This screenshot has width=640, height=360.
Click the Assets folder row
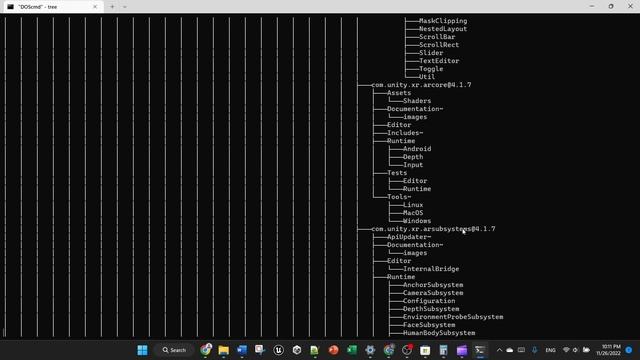399,93
